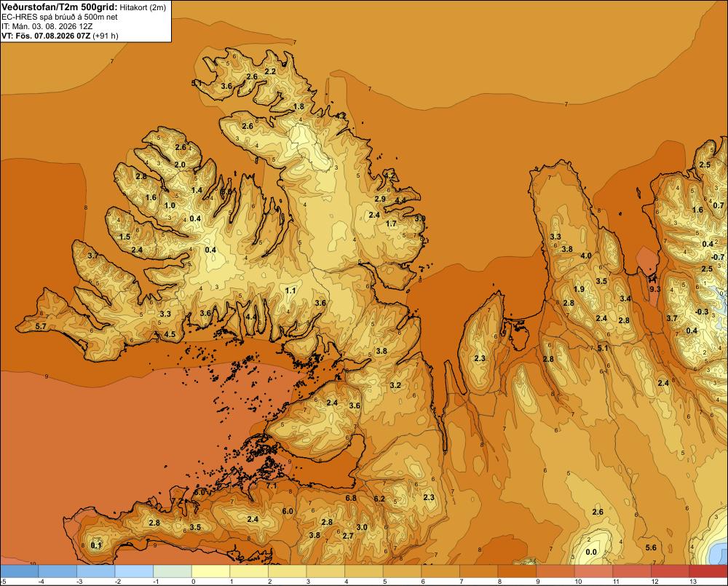Click the 7.1 coastal temperature label
This screenshot has width=728, height=586.
[x=271, y=486]
